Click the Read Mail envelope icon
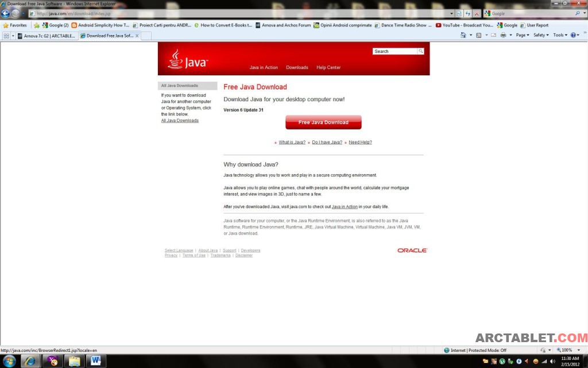Image resolution: width=588 pixels, height=368 pixels. pyautogui.click(x=493, y=35)
